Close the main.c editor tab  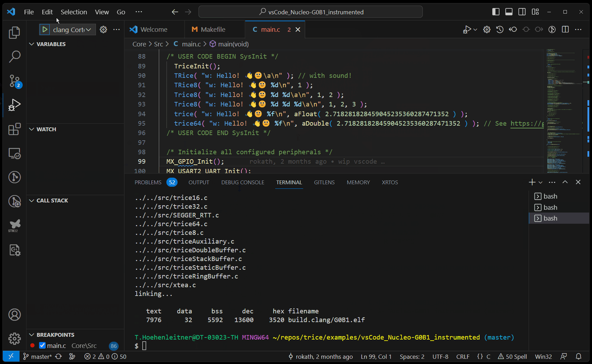pyautogui.click(x=297, y=30)
